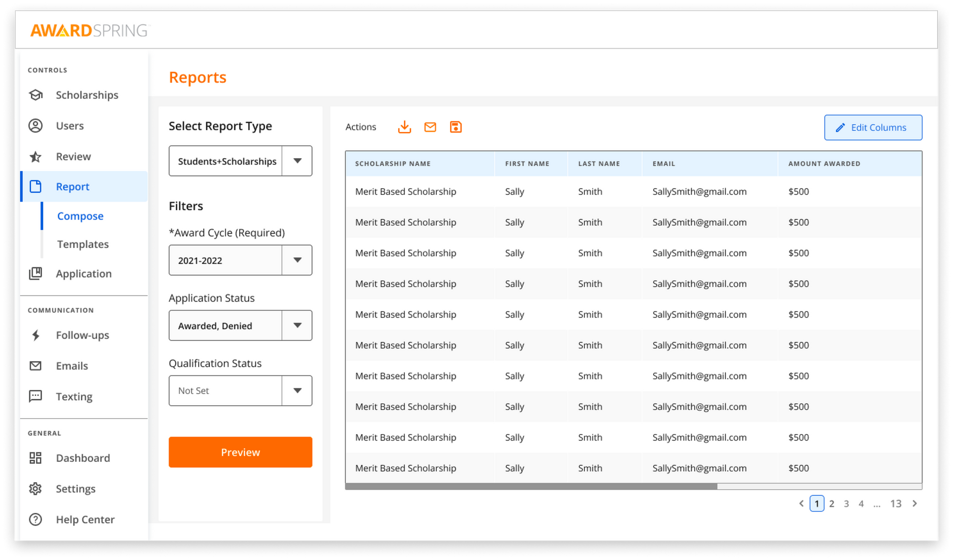Image resolution: width=953 pixels, height=560 pixels.
Task: Select the Texting chat bubble icon
Action: (x=35, y=396)
